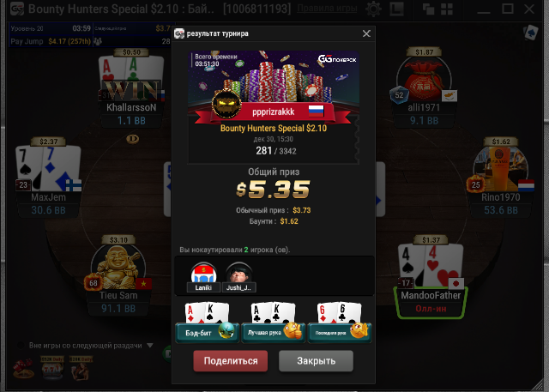View the Лучшая рука hand
Viewport: 549px width, 392px height.
pyautogui.click(x=274, y=323)
